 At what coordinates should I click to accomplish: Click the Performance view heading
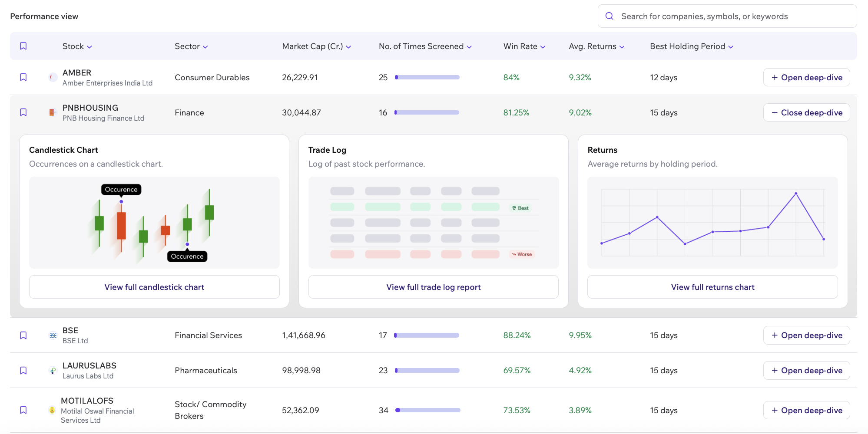[44, 16]
